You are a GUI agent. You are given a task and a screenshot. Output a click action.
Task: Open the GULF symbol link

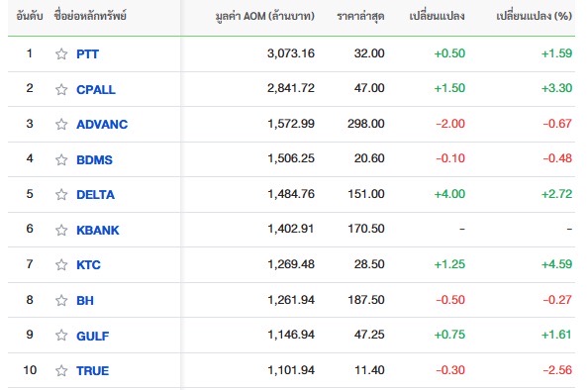pos(93,336)
